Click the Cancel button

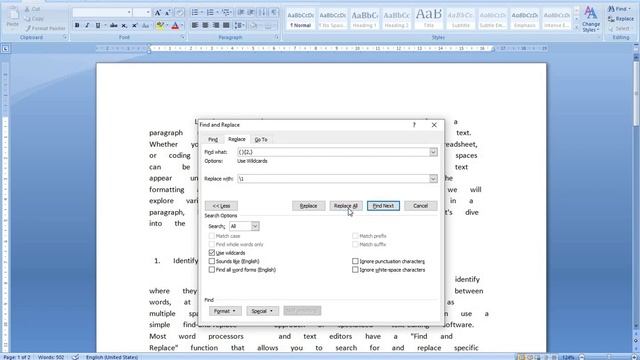point(420,206)
